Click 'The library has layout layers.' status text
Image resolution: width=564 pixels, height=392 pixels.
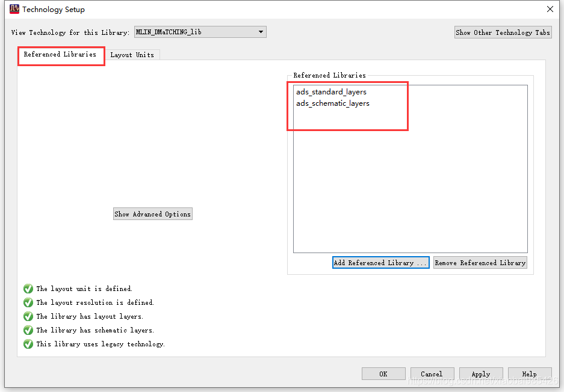pyautogui.click(x=90, y=317)
